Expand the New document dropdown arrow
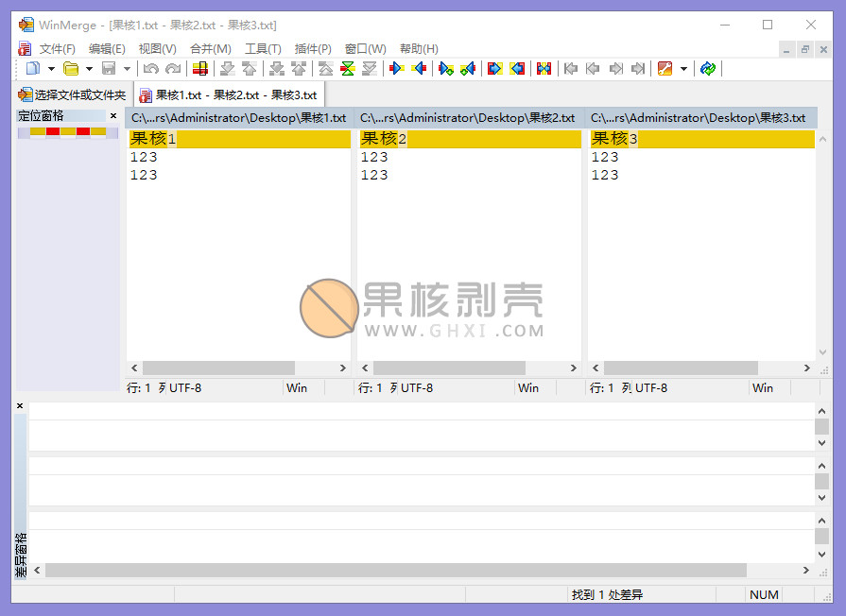The height and width of the screenshot is (616, 846). 51,68
